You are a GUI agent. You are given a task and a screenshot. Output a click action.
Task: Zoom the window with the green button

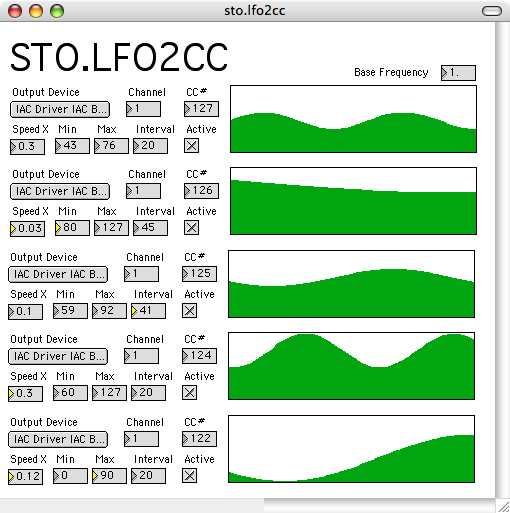tap(57, 11)
